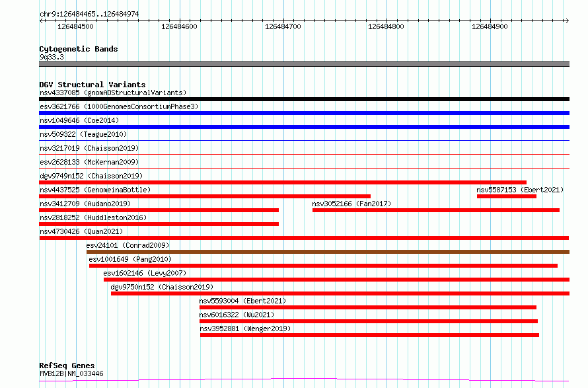Click the brown esv24101 variant bar

click(x=328, y=252)
